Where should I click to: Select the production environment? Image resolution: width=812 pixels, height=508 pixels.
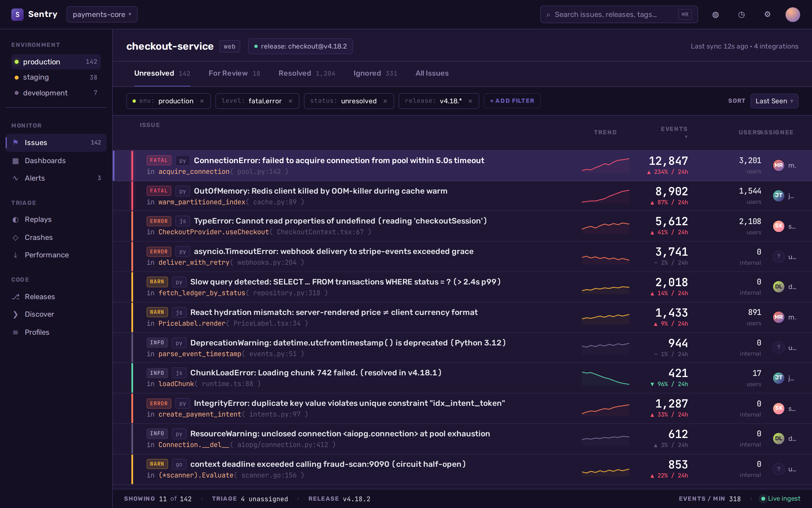(56, 62)
